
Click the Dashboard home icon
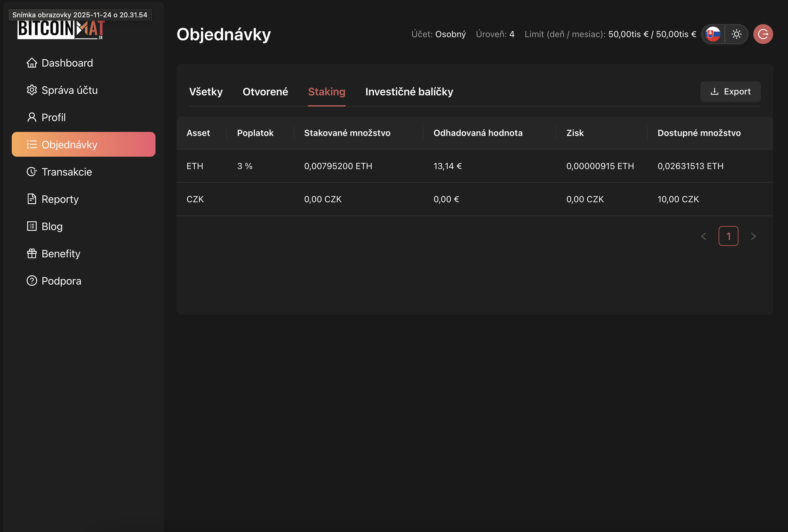point(32,63)
